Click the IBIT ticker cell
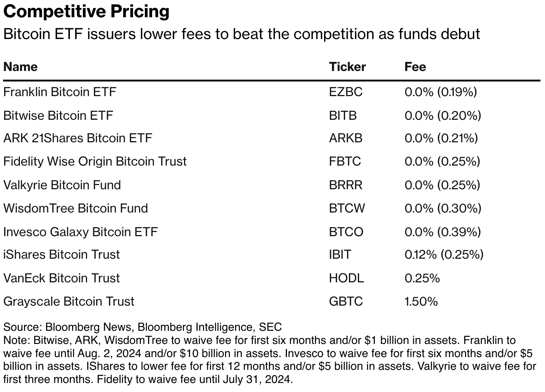Image resolution: width=545 pixels, height=392 pixels. point(340,255)
